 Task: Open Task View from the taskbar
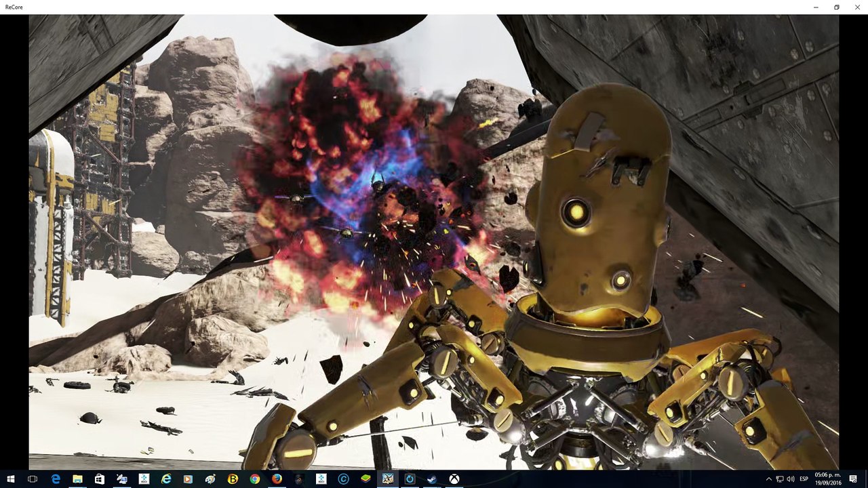point(32,479)
